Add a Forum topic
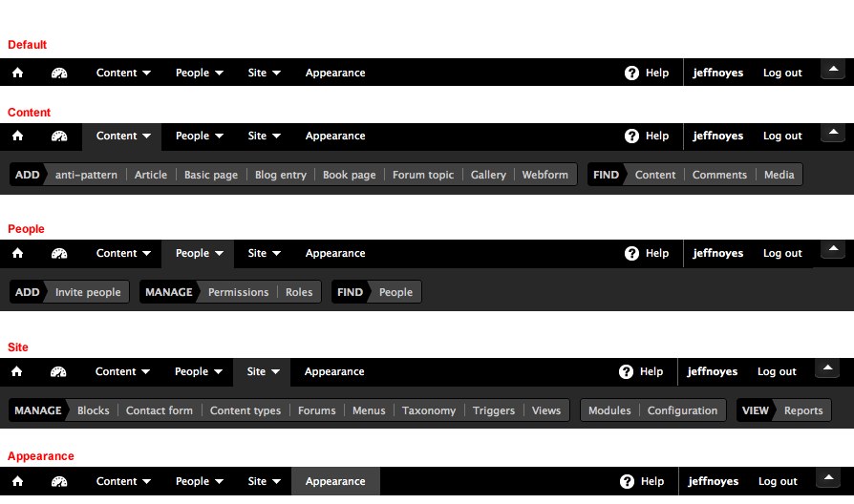Viewport: 854px width, 504px height. pyautogui.click(x=423, y=175)
